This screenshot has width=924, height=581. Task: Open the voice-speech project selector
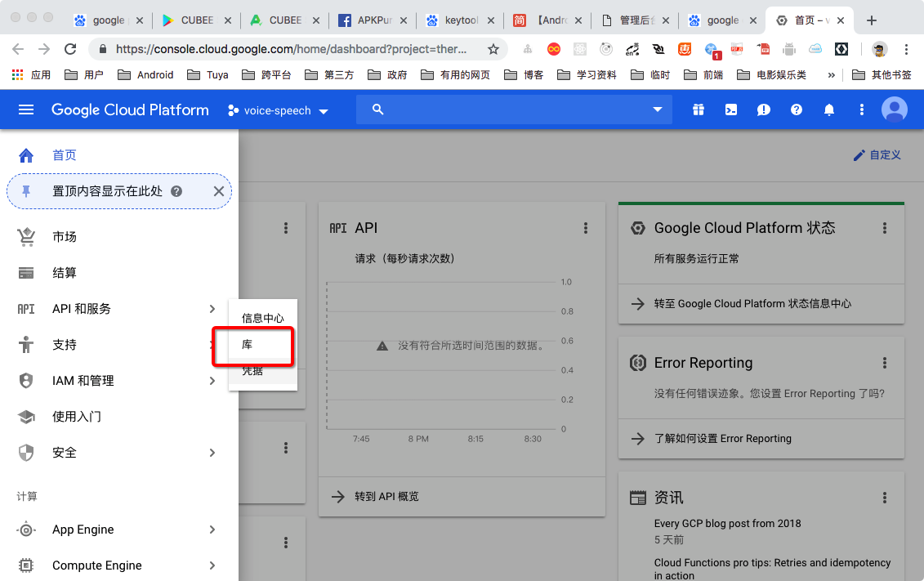click(278, 110)
